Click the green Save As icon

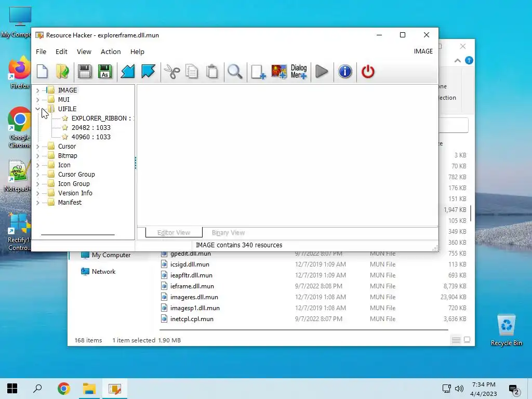coord(105,72)
